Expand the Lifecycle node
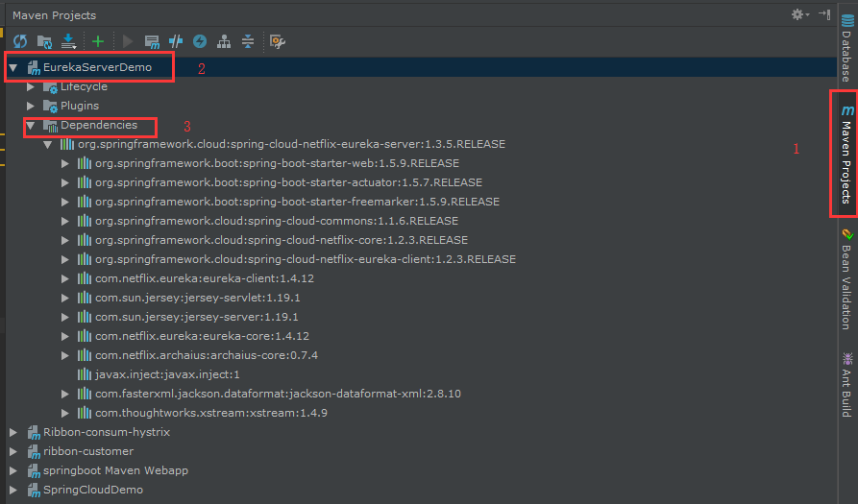The width and height of the screenshot is (858, 504). [31, 87]
